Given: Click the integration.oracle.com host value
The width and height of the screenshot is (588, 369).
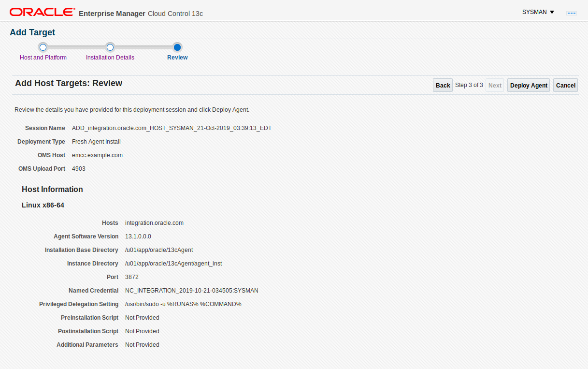Looking at the screenshot, I should pos(154,223).
